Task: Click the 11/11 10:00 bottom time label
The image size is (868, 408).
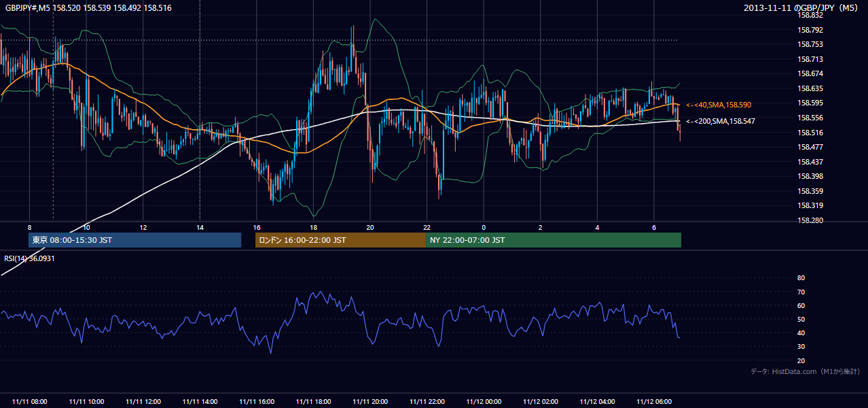Action: click(x=86, y=402)
